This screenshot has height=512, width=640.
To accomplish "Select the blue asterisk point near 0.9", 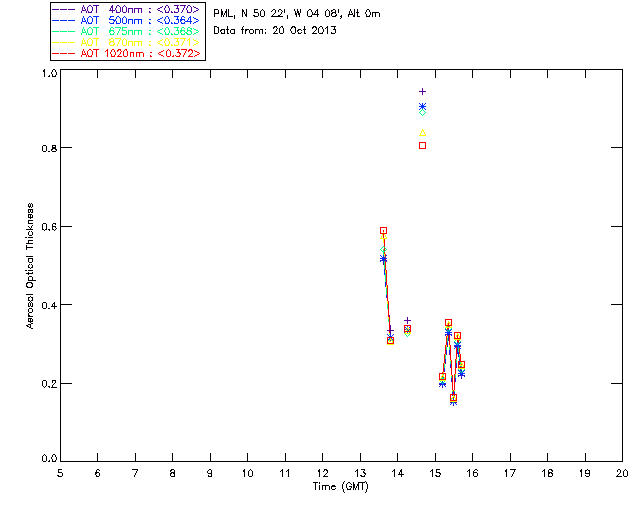I will (422, 107).
